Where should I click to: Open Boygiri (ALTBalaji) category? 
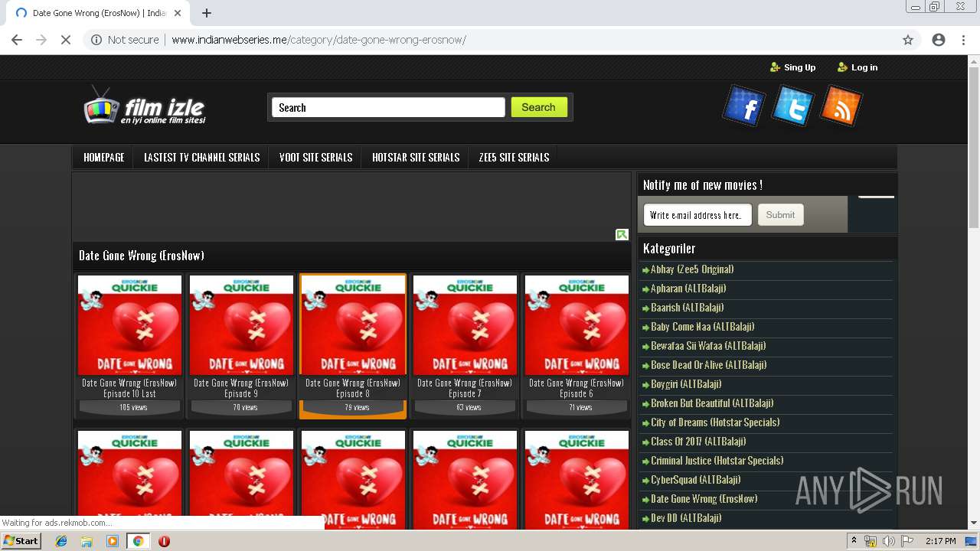(686, 384)
